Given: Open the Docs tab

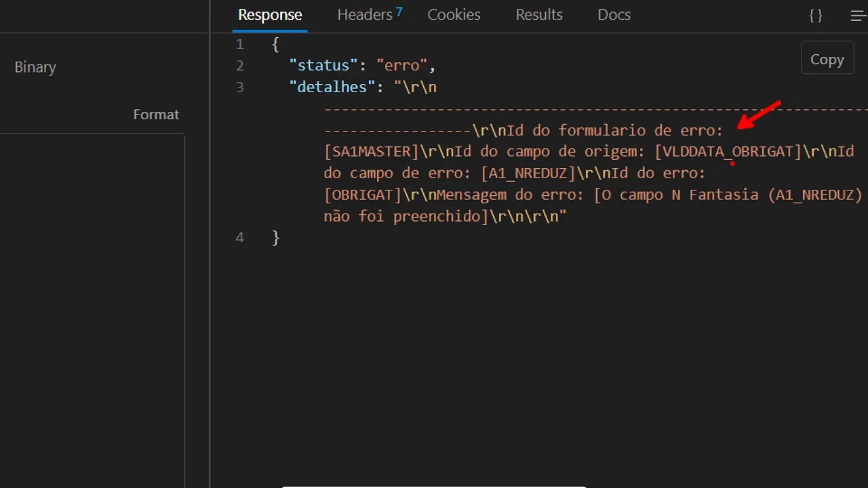Looking at the screenshot, I should click(x=614, y=14).
